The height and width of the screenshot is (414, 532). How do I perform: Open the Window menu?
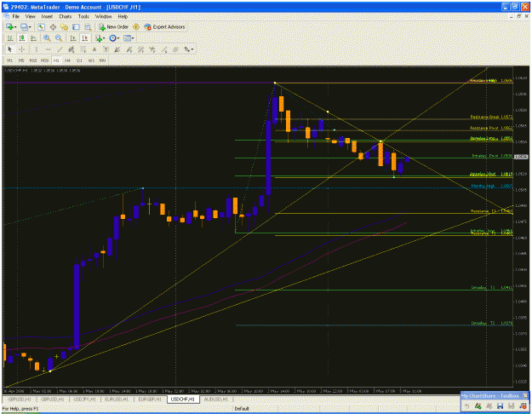[x=103, y=16]
